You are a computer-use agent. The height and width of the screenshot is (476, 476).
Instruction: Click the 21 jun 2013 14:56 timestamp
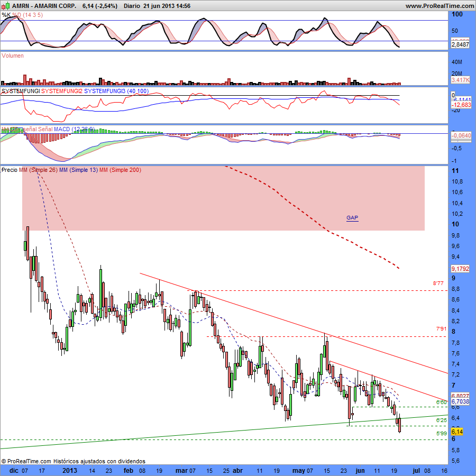click(x=167, y=6)
